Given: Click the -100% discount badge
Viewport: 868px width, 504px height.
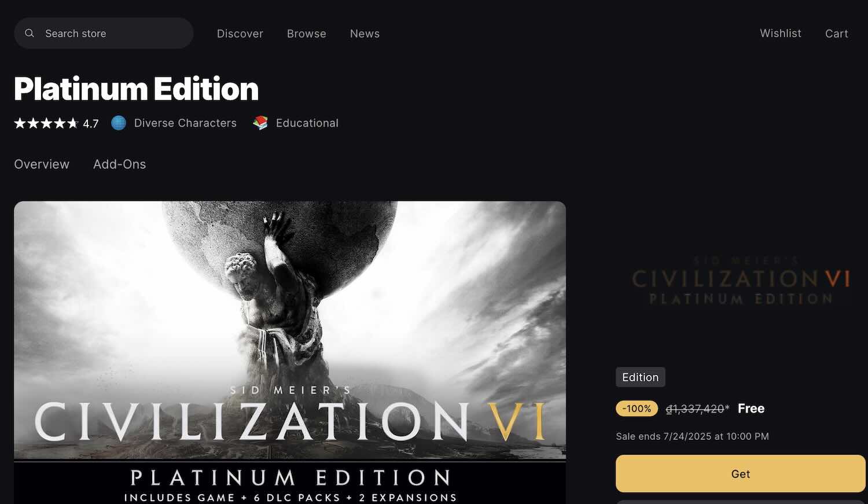Looking at the screenshot, I should (637, 409).
